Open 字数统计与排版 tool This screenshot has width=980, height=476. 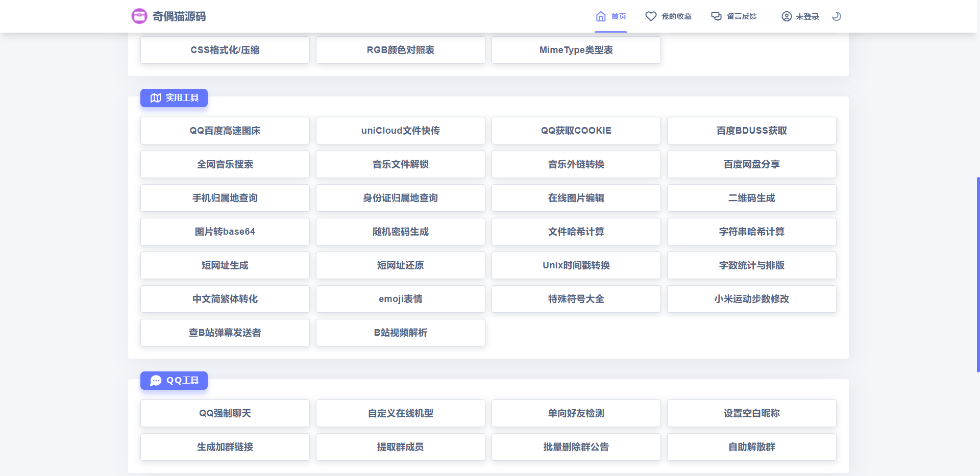click(x=752, y=265)
